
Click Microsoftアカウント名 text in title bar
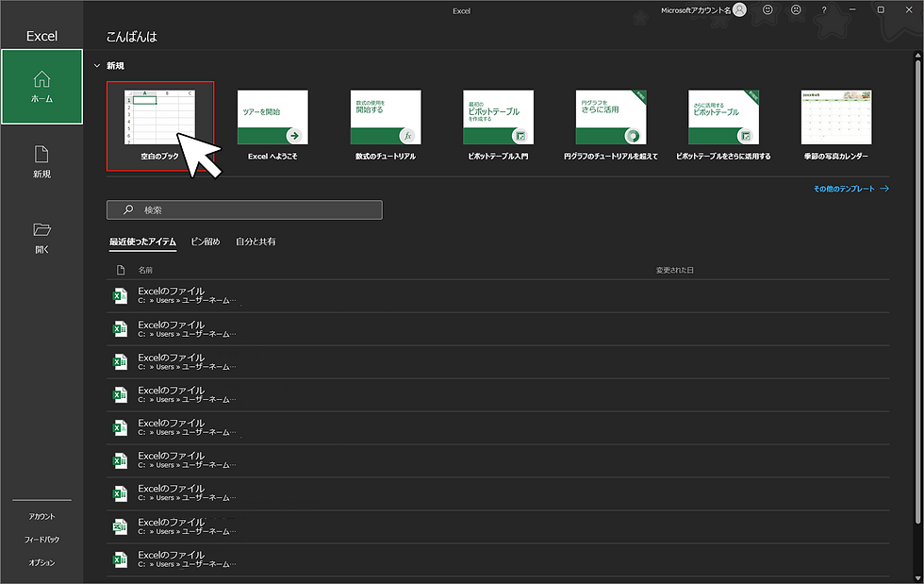(696, 10)
